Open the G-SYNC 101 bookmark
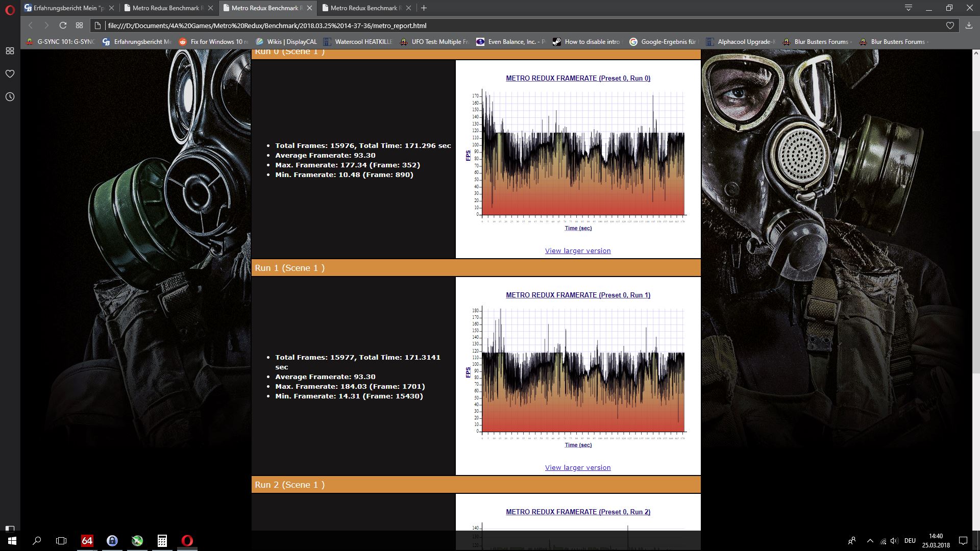980x551 pixels. tap(61, 42)
